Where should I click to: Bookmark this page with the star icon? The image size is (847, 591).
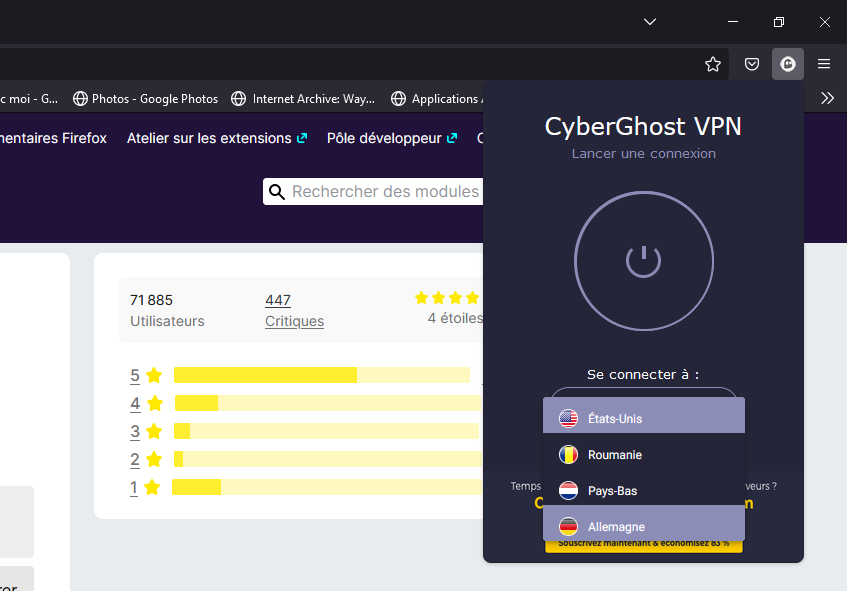713,64
